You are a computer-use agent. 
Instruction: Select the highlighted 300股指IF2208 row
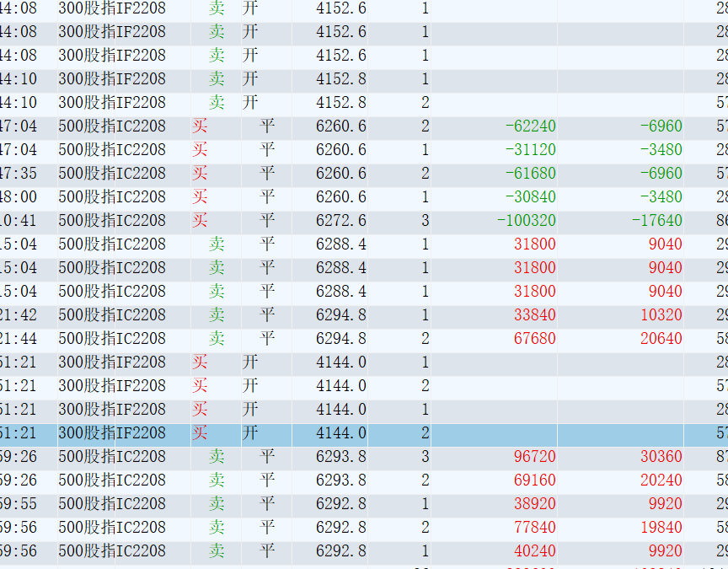[112, 433]
